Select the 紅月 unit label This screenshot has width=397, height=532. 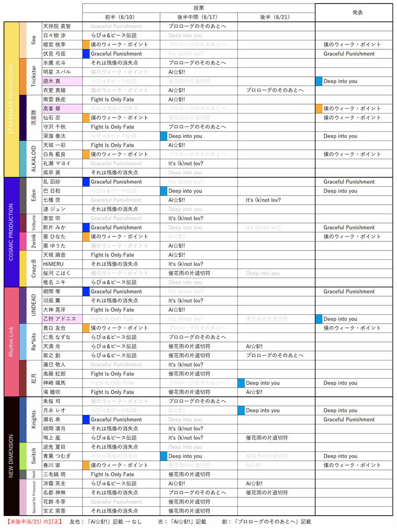pos(34,378)
